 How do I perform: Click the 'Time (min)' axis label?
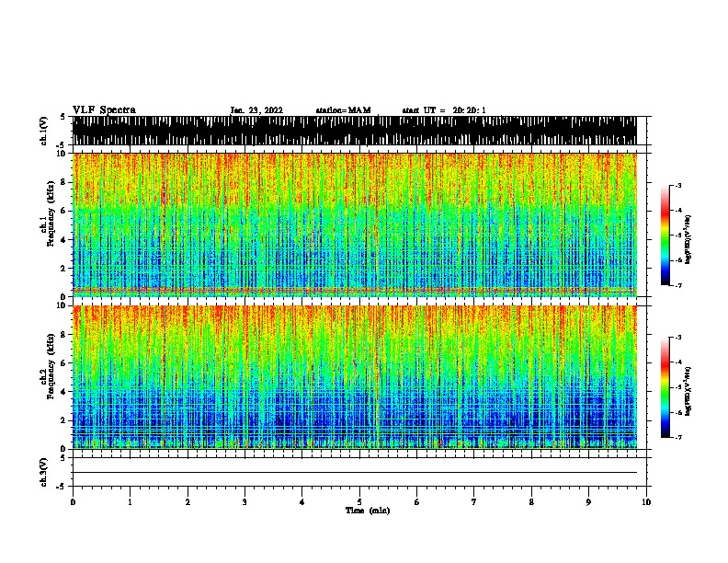(x=368, y=511)
